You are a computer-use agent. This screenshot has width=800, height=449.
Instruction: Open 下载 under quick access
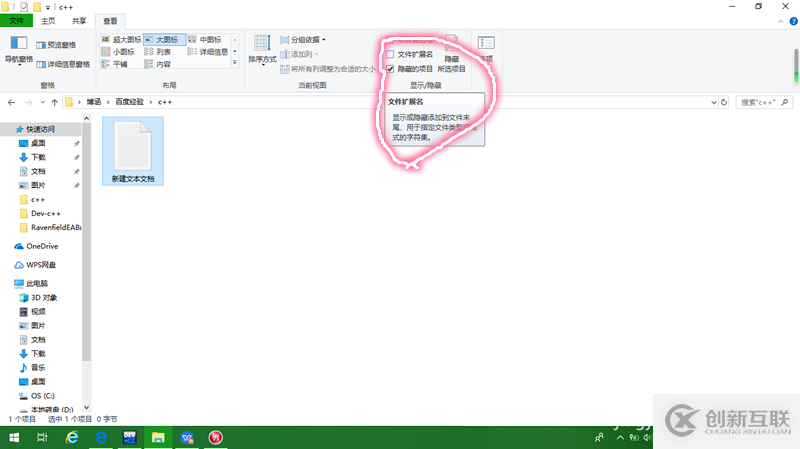pyautogui.click(x=38, y=157)
